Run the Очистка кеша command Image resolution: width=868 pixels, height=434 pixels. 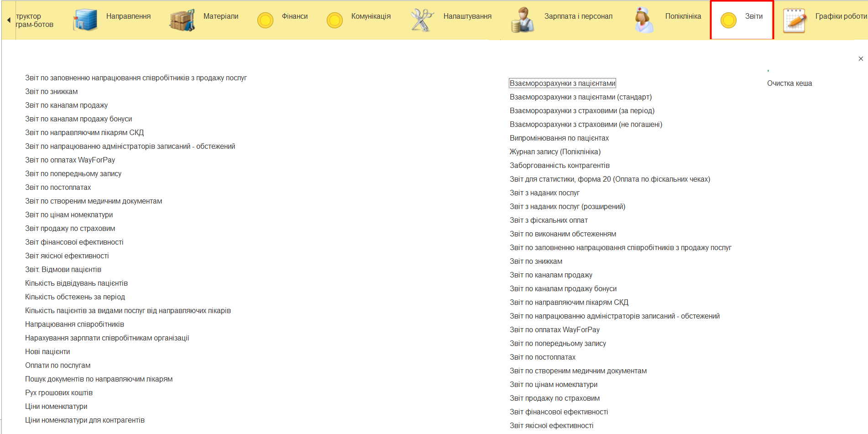789,84
